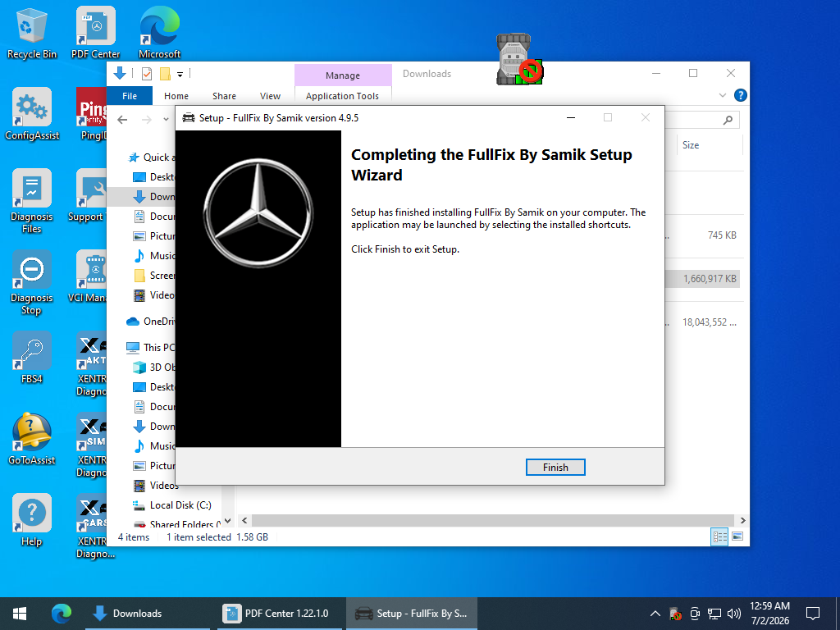Click the taskbar clock
Viewport: 840px width, 630px height.
tap(769, 614)
